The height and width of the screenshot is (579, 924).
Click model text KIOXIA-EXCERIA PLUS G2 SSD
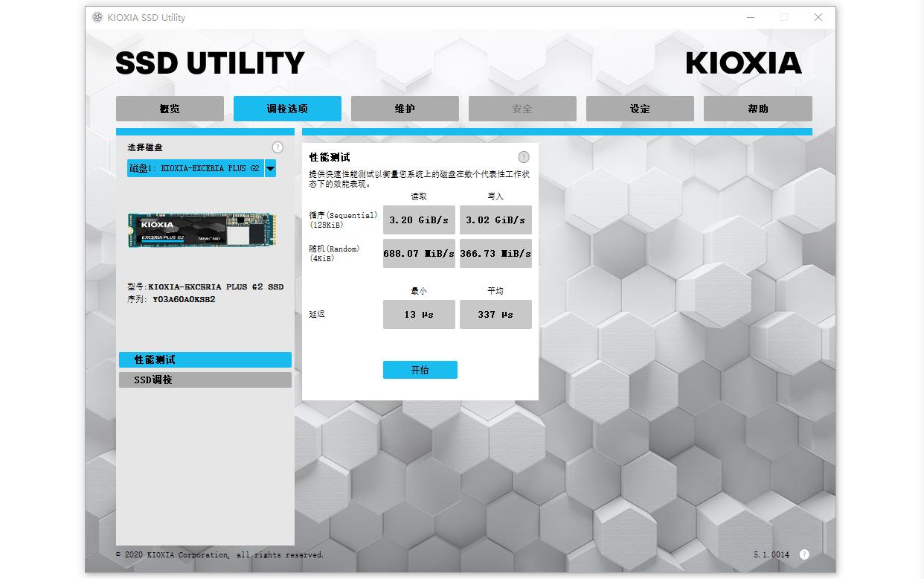(216, 287)
